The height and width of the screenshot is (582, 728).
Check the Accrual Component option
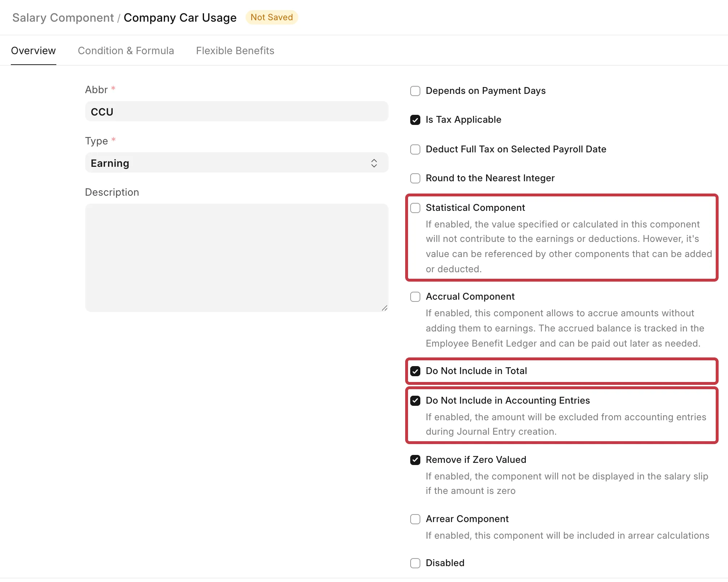(415, 297)
